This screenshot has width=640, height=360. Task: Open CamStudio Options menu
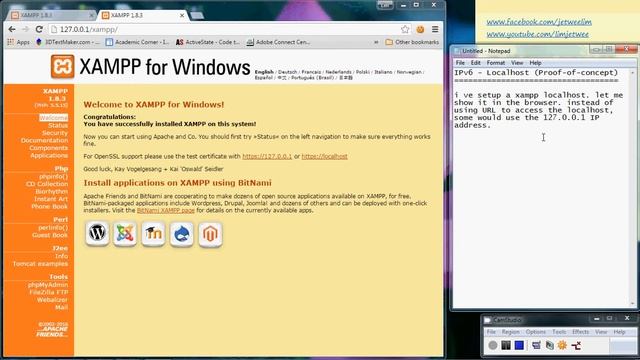click(536, 332)
